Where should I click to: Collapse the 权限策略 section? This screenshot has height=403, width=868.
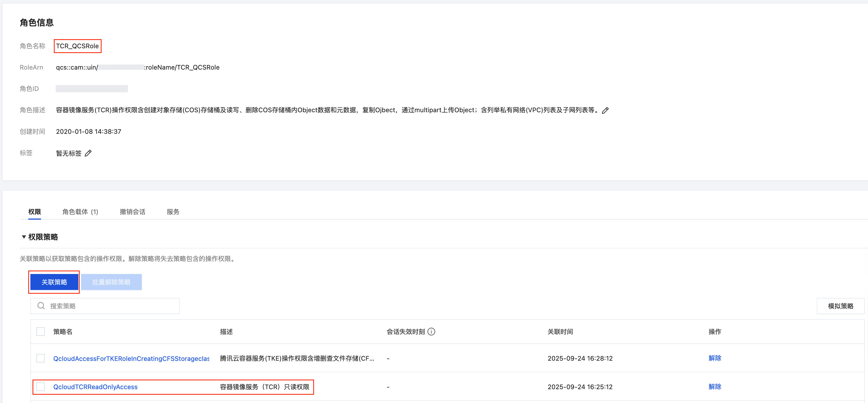click(x=24, y=237)
